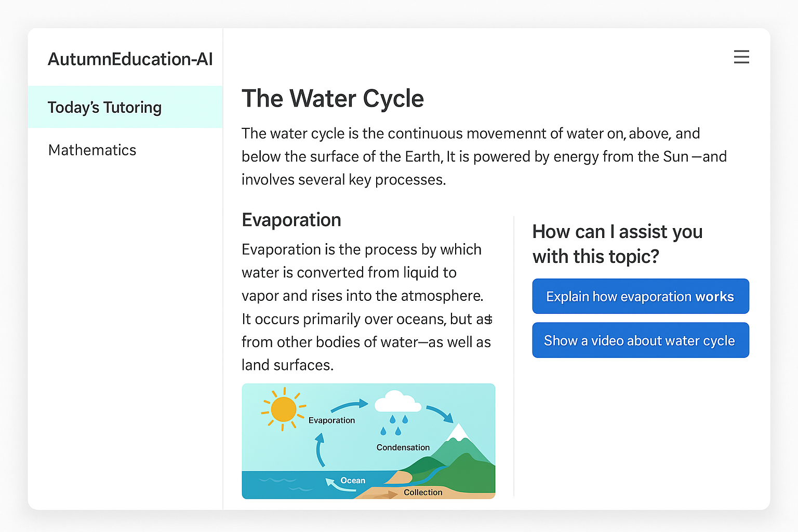This screenshot has height=532, width=798.
Task: Click the Collection label in the diagram
Action: [423, 492]
